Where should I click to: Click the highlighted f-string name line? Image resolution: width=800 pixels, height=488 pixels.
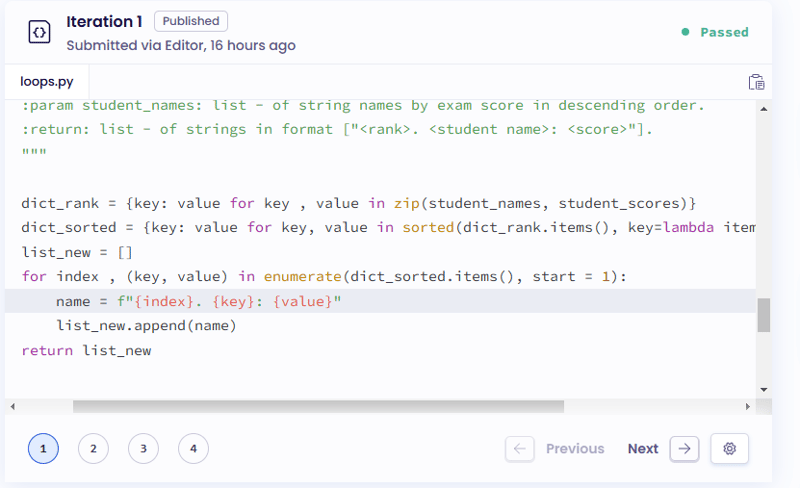380,301
